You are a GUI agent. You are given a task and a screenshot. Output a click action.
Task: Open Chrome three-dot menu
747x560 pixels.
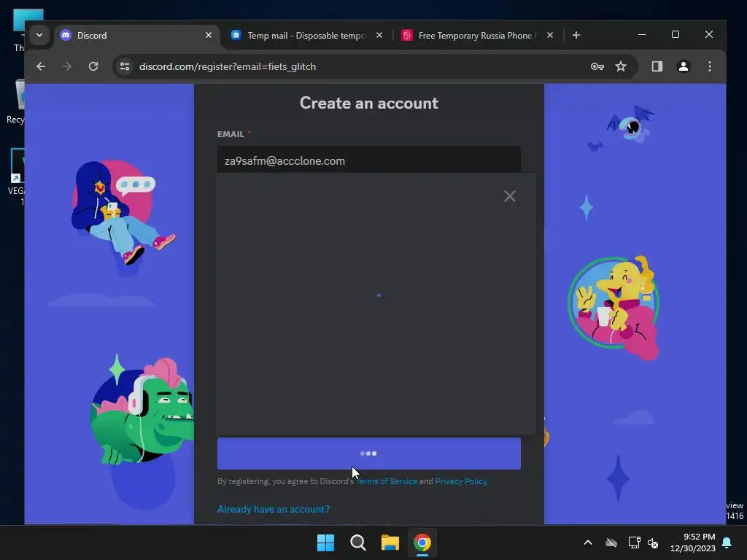click(x=709, y=66)
